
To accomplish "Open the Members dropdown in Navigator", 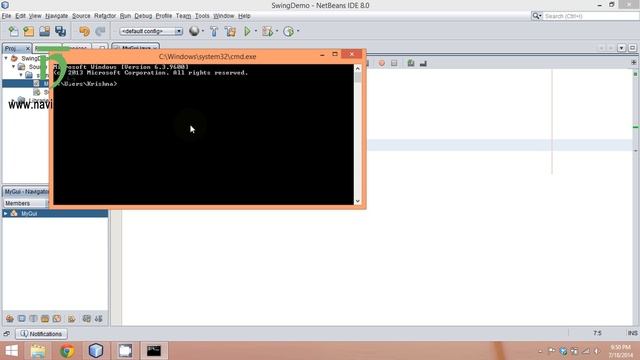I will pos(25,203).
